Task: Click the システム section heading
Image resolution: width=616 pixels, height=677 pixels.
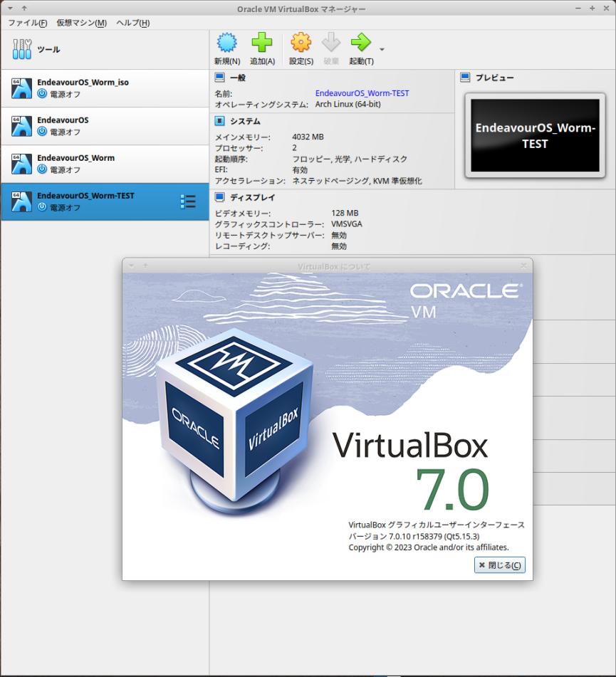Action: coord(245,121)
